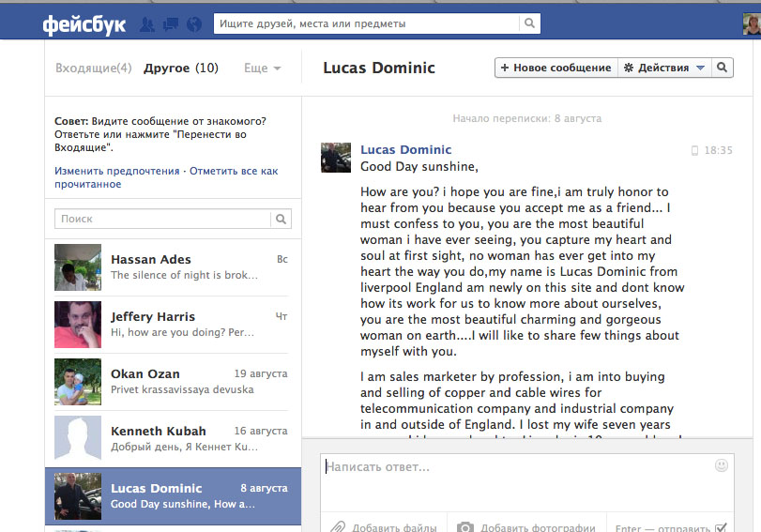Click preview 'Hi, how are you doing? Per…'
The width and height of the screenshot is (761, 532).
click(x=182, y=332)
